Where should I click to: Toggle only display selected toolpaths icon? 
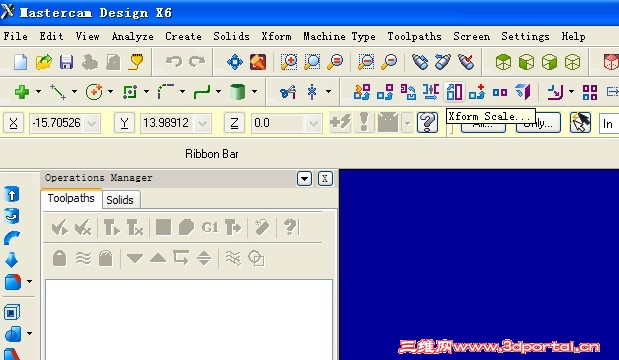[233, 259]
